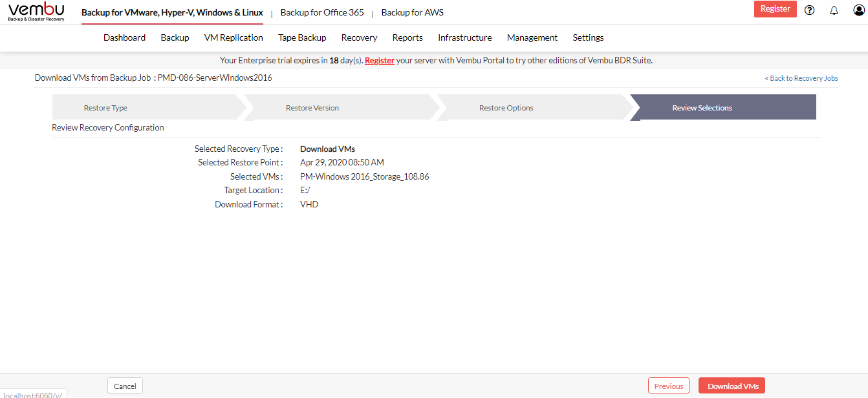
Task: Go to the Restore Type step
Action: [147, 108]
